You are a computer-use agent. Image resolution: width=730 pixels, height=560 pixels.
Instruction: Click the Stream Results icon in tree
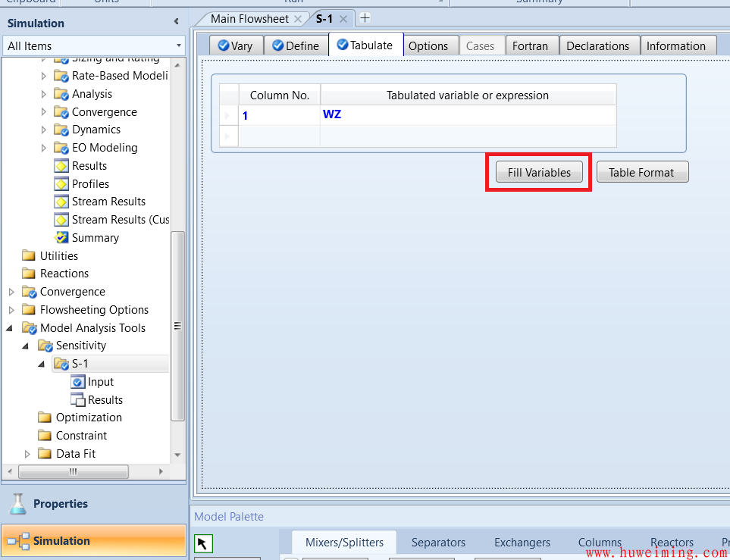(61, 202)
